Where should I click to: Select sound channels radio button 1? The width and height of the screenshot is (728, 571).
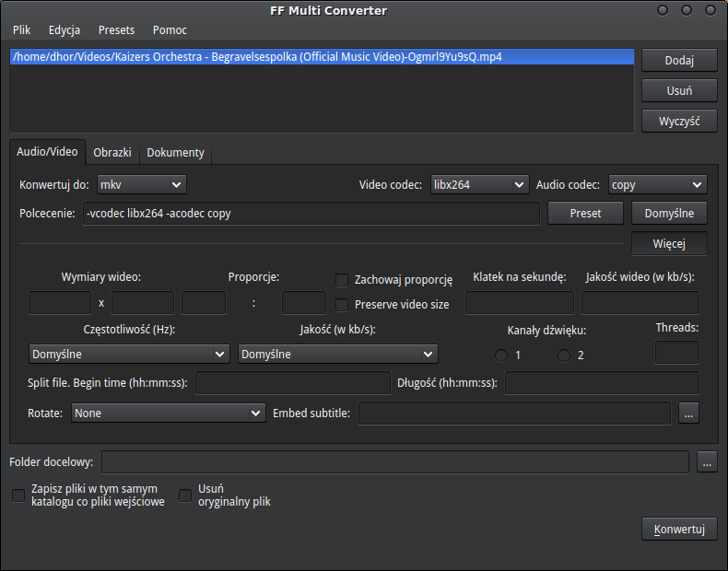pyautogui.click(x=501, y=355)
